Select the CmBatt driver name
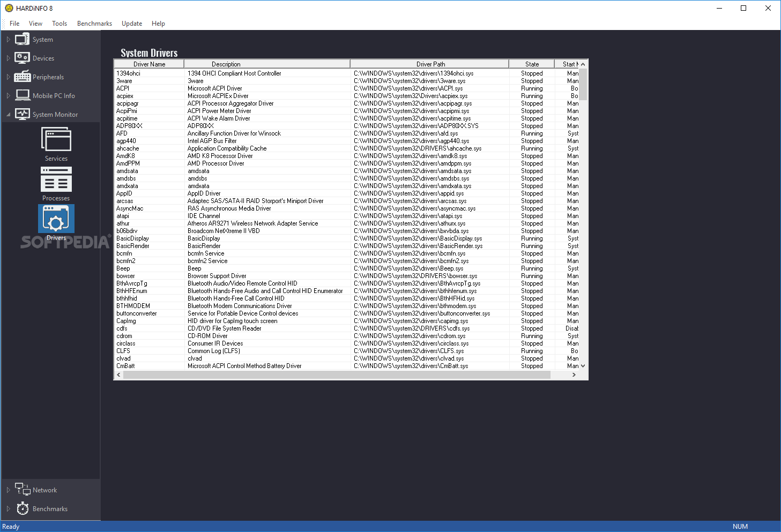Viewport: 781px width, 532px height. click(125, 366)
